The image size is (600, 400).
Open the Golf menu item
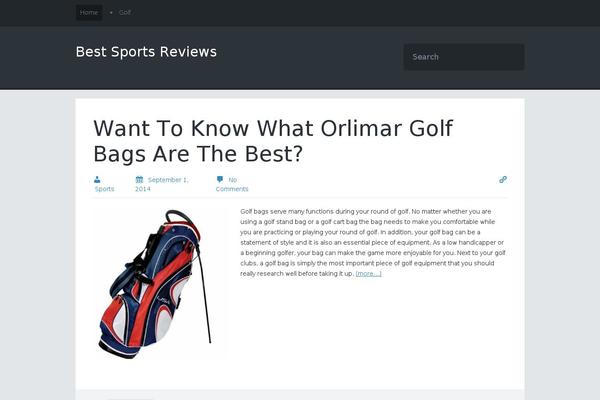(125, 13)
